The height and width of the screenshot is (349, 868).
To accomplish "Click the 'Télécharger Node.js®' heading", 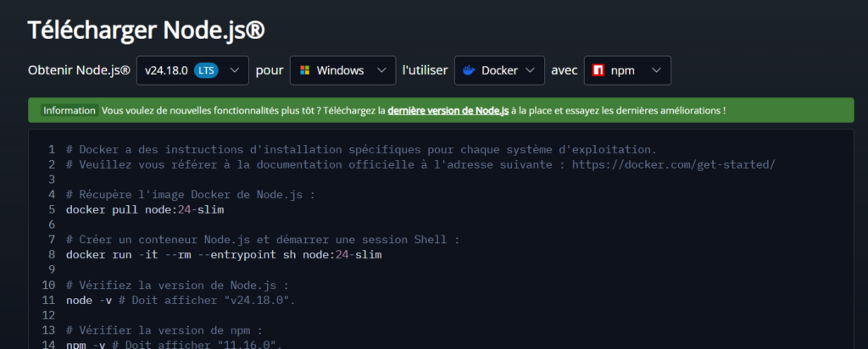I will (x=146, y=30).
